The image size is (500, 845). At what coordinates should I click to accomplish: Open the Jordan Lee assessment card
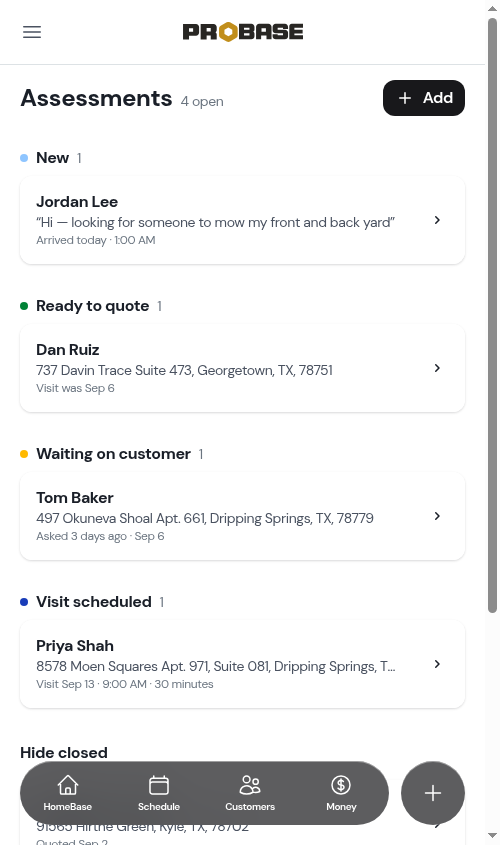tap(242, 220)
